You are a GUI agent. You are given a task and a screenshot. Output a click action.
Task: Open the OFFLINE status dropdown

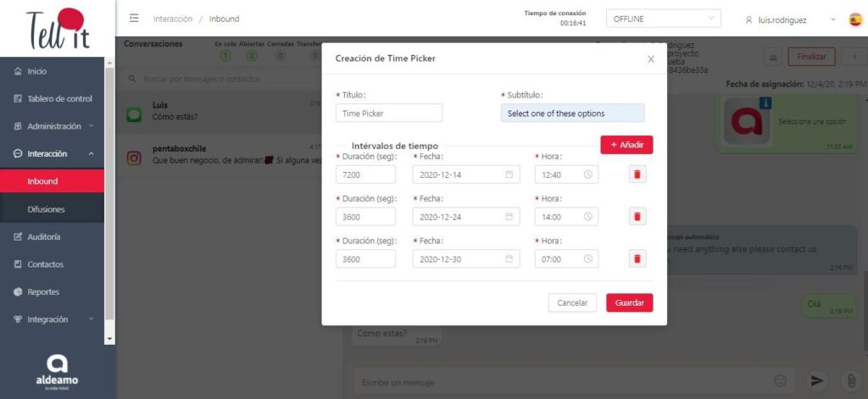click(663, 19)
